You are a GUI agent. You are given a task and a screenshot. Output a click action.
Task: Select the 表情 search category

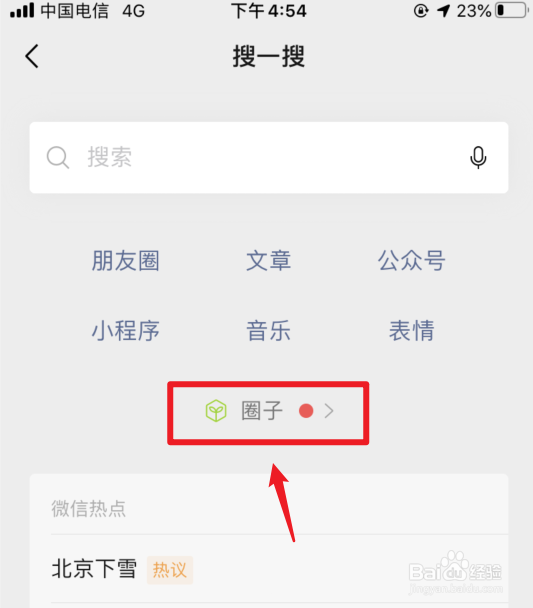pyautogui.click(x=411, y=331)
